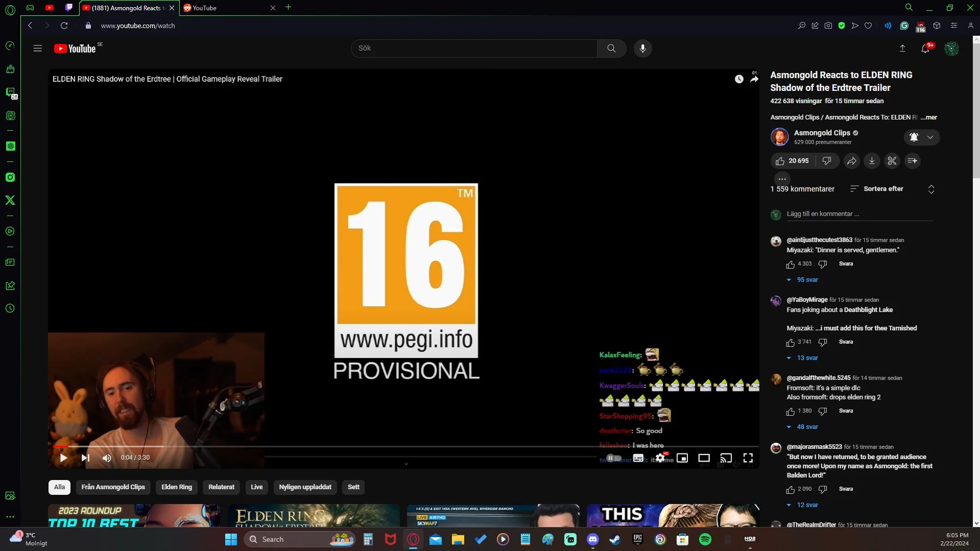This screenshot has width=980, height=551.
Task: Expand the '95 svar' replies
Action: pos(807,280)
